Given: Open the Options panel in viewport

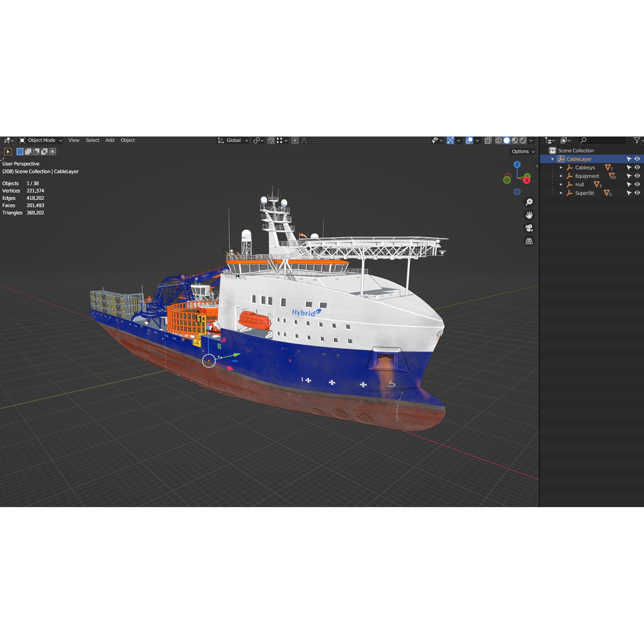Looking at the screenshot, I should 522,151.
